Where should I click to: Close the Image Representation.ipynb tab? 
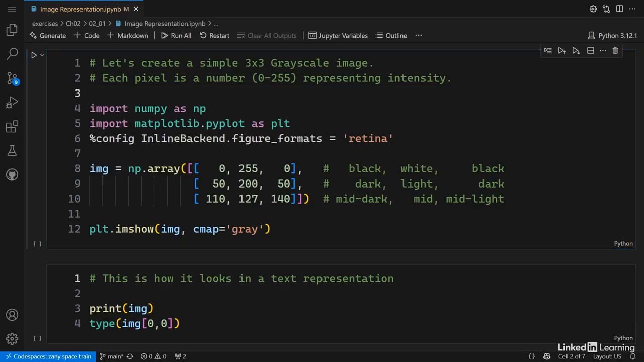coord(136,9)
